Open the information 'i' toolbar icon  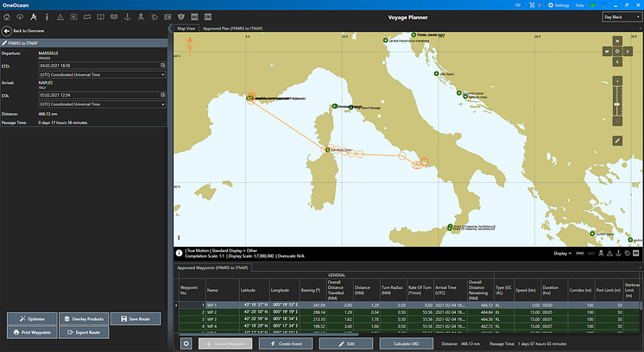click(x=47, y=16)
